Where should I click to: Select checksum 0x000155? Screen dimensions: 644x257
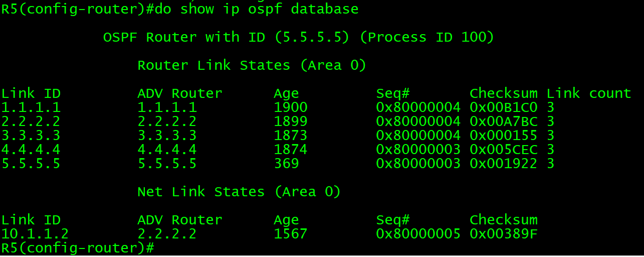[x=503, y=136]
